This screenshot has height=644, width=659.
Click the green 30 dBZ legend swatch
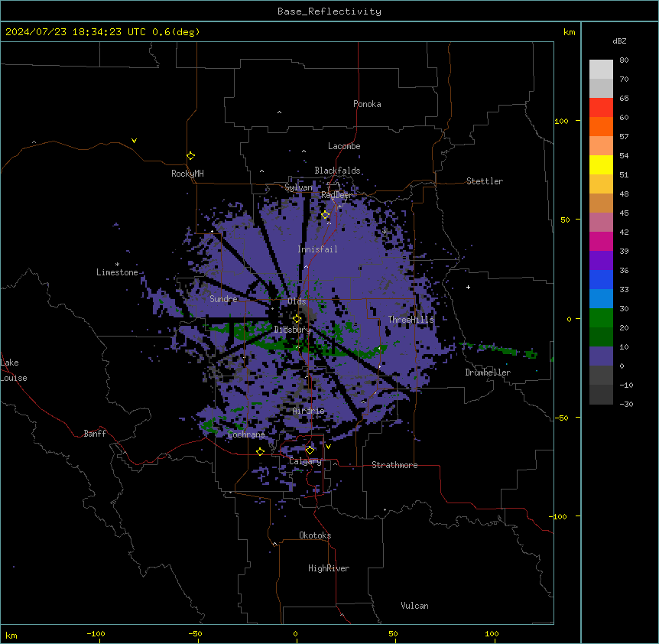tap(601, 318)
